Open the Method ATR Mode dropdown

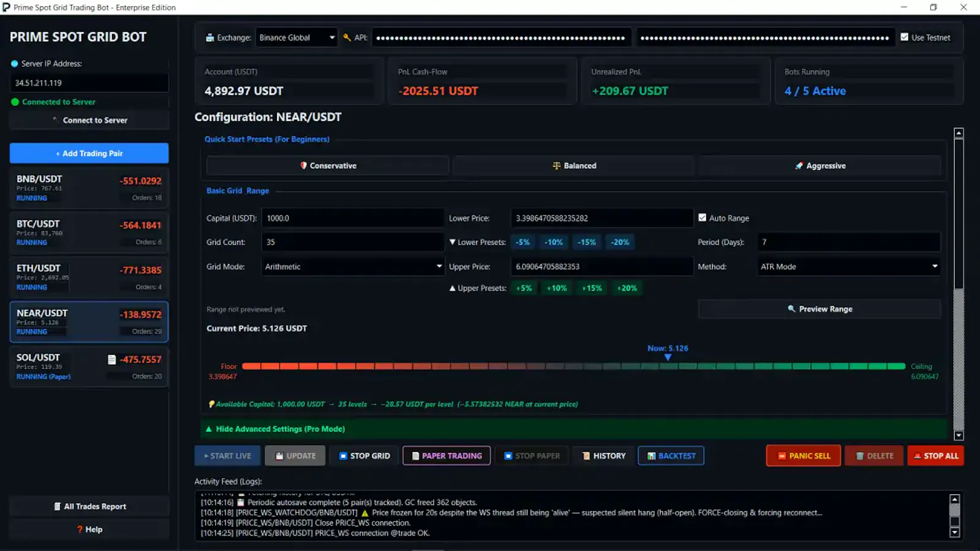click(x=849, y=266)
